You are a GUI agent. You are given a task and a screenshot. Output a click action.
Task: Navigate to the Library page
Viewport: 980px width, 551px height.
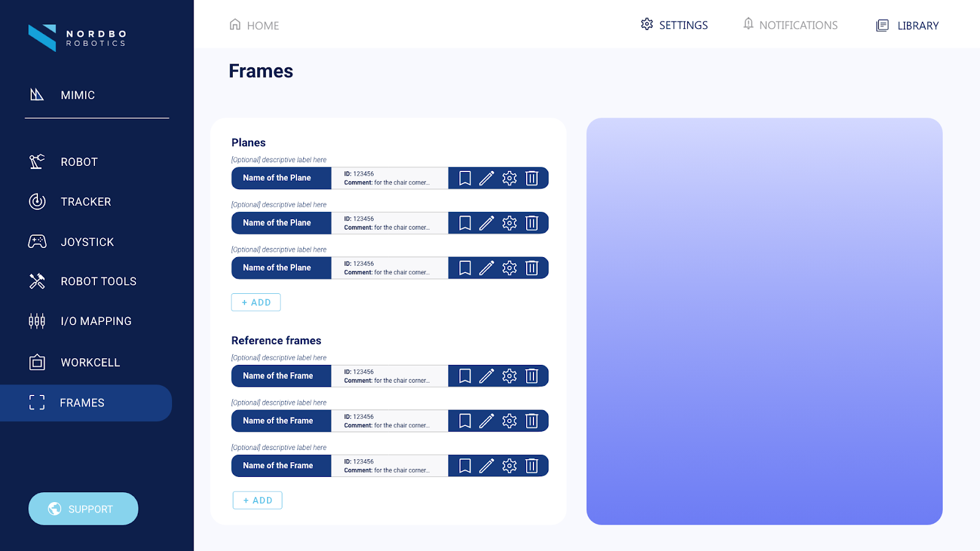pyautogui.click(x=907, y=25)
